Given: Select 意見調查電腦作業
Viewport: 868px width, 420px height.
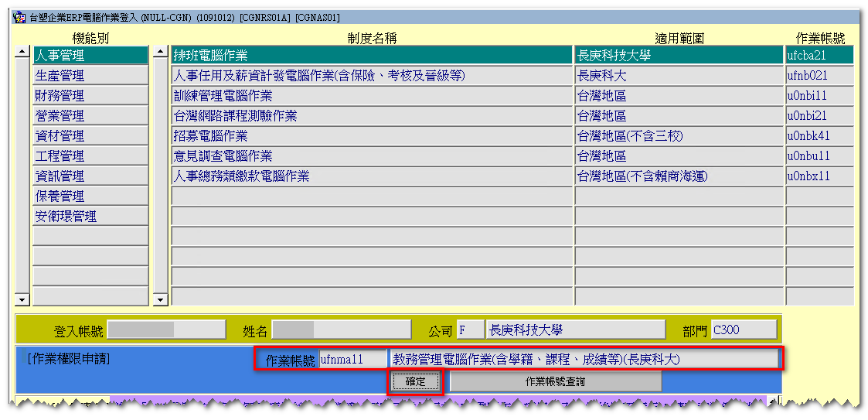Looking at the screenshot, I should (372, 155).
